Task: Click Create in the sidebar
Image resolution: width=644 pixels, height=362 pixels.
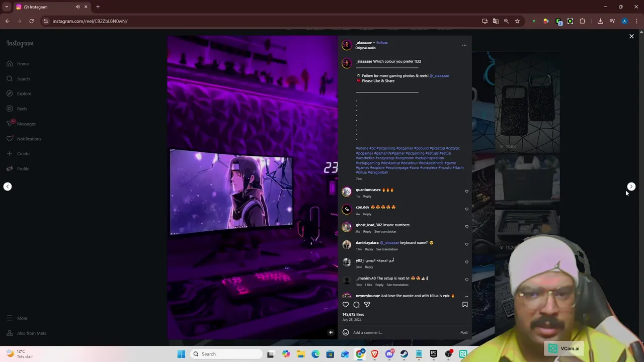Action: (18, 153)
